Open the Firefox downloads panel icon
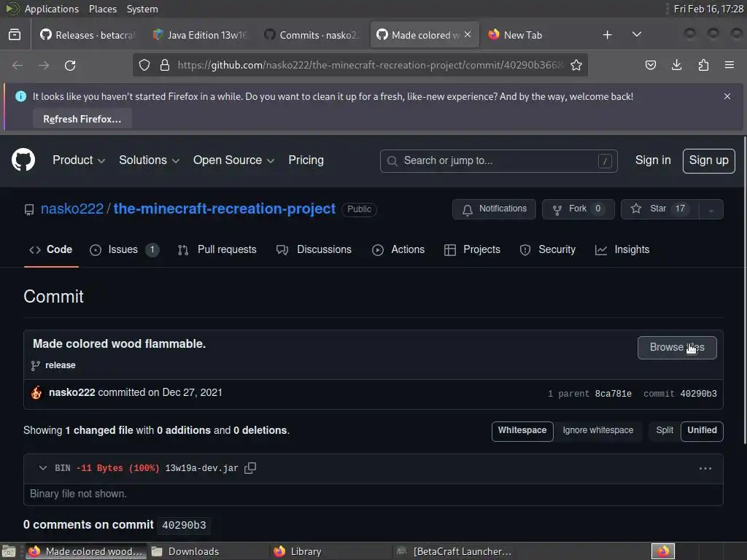 click(x=676, y=65)
